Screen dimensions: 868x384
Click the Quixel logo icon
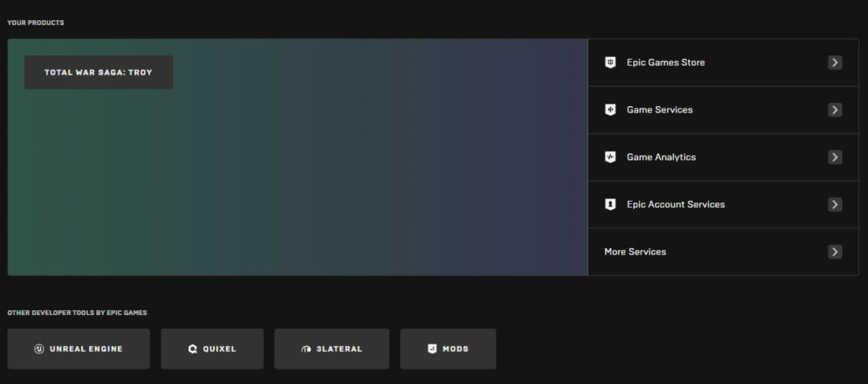[x=193, y=349]
